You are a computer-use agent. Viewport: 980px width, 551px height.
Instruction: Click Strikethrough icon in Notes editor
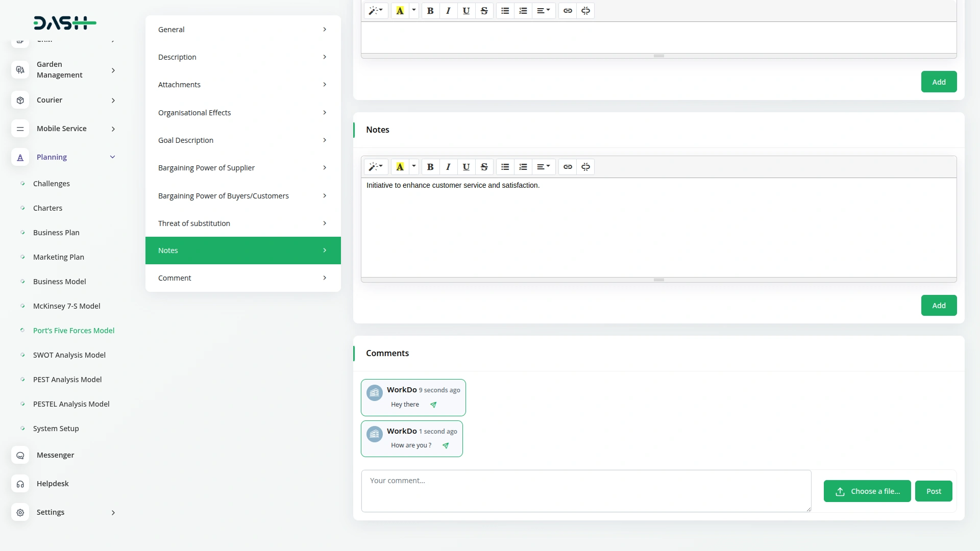pyautogui.click(x=484, y=167)
